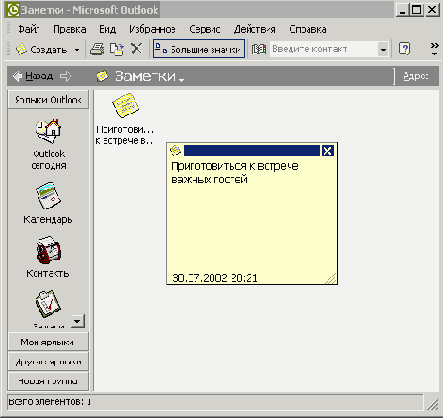Click the Move to Folder toolbar icon

(x=117, y=49)
